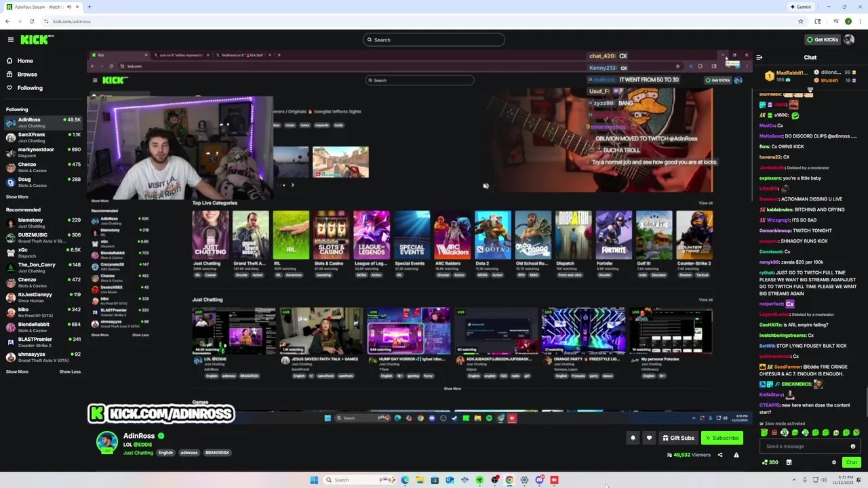Open the Windows notification center bell
This screenshot has height=488, width=868.
click(859, 480)
